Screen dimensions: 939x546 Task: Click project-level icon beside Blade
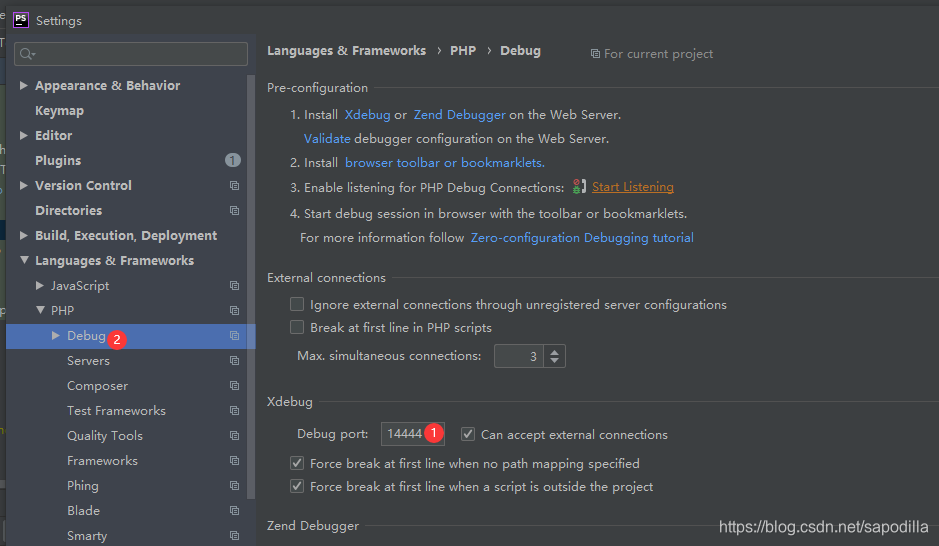(x=234, y=511)
